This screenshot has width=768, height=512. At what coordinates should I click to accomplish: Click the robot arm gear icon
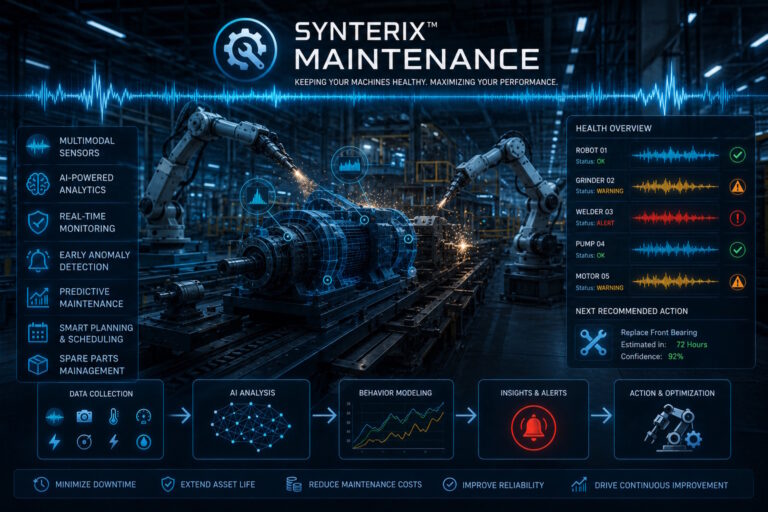click(x=673, y=427)
